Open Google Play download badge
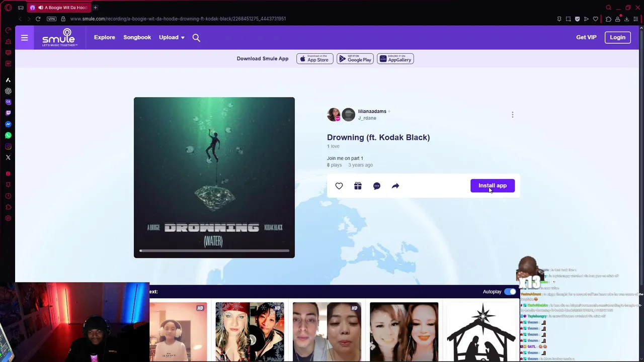The image size is (644, 362). (x=355, y=59)
